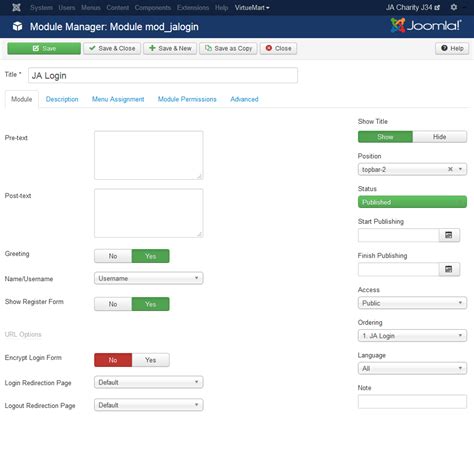The width and height of the screenshot is (474, 454).
Task: Switch to the Advanced tab
Action: [244, 99]
